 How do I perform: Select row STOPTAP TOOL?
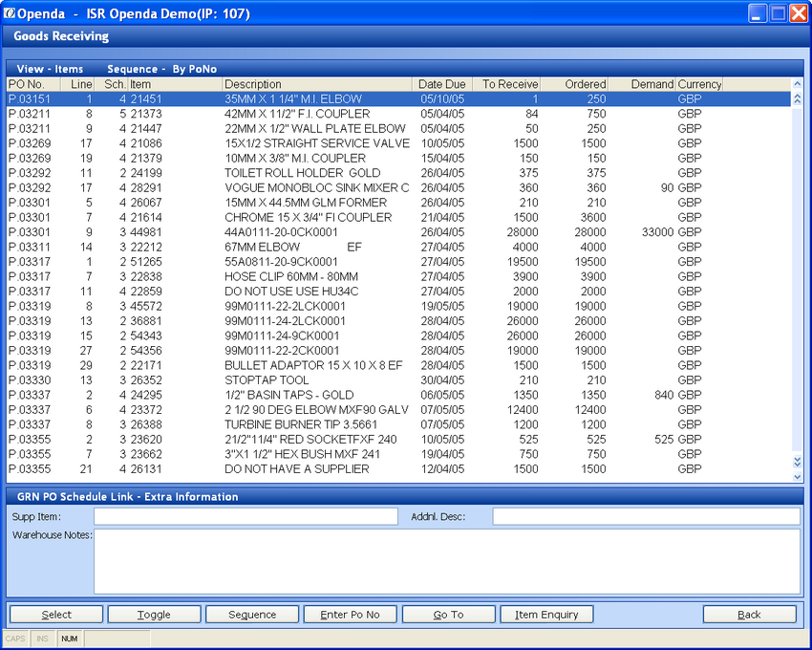tap(398, 379)
